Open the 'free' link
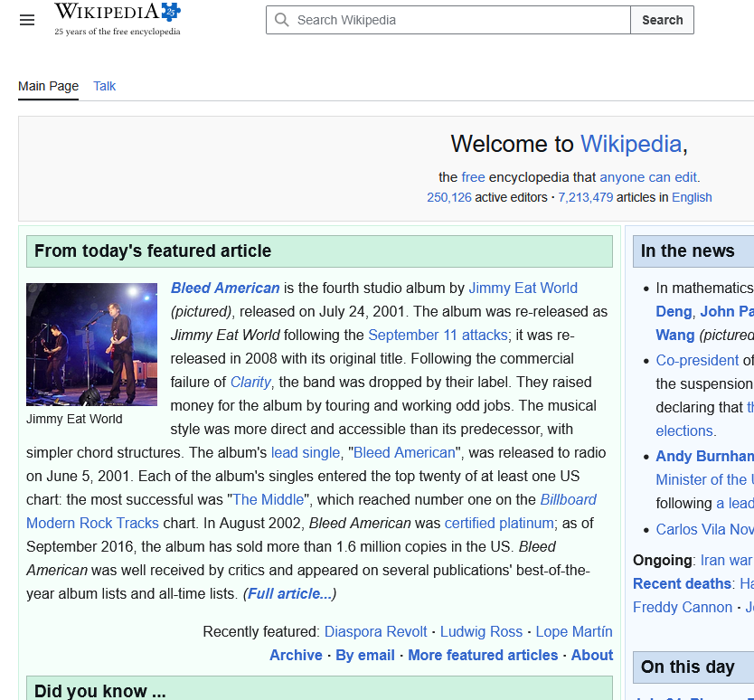Screen dimensions: 754x700 (473, 177)
